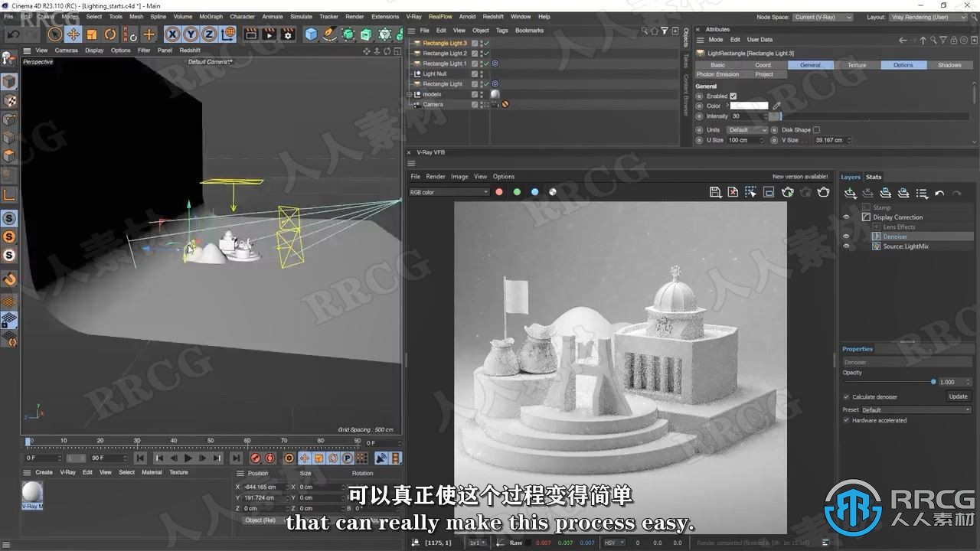980x551 pixels.
Task: Open the MoGraph menu
Action: pyautogui.click(x=211, y=16)
